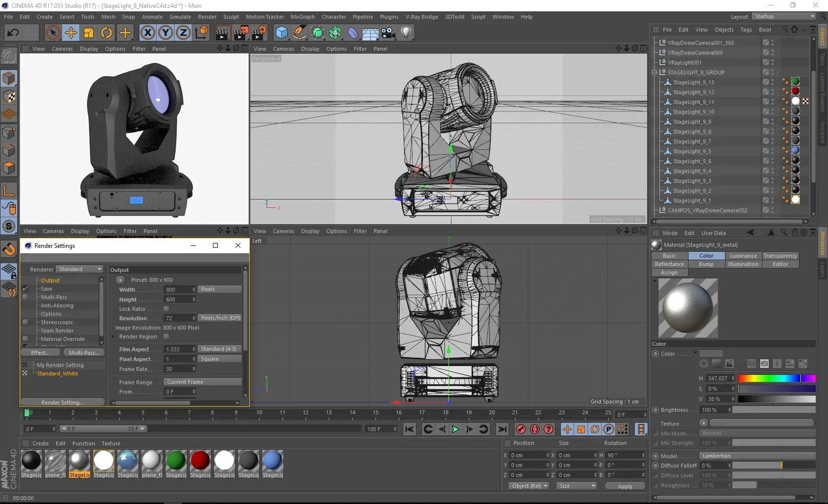Activate the Move tool
This screenshot has height=504, width=828.
click(x=71, y=33)
